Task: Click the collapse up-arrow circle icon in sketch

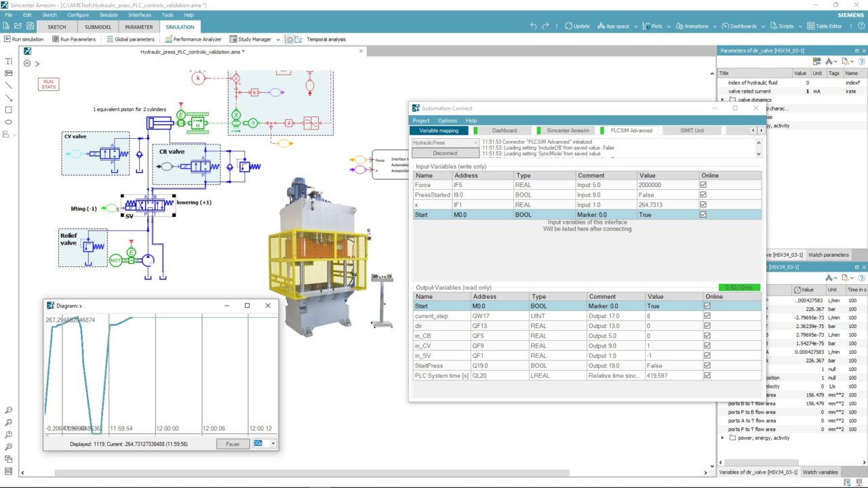Action: pyautogui.click(x=27, y=63)
